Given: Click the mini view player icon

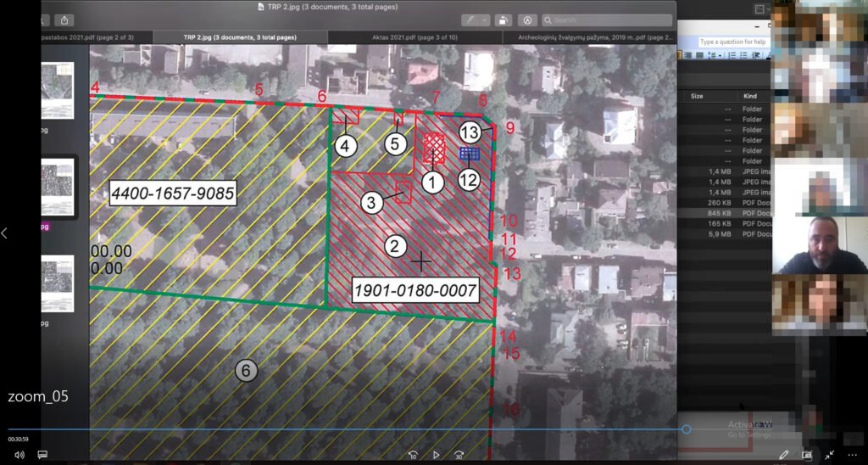Looking at the screenshot, I should pos(807,455).
